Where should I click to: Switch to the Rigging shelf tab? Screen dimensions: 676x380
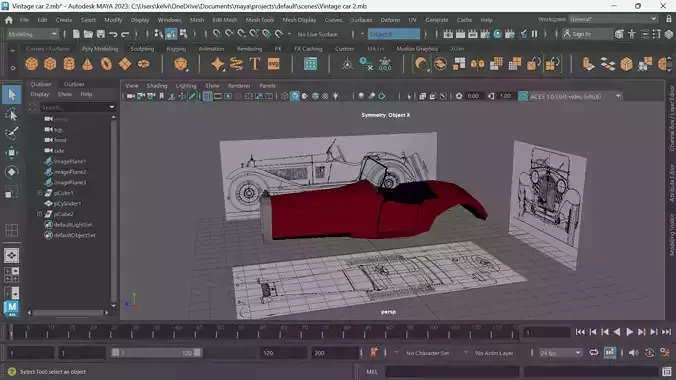(x=176, y=49)
